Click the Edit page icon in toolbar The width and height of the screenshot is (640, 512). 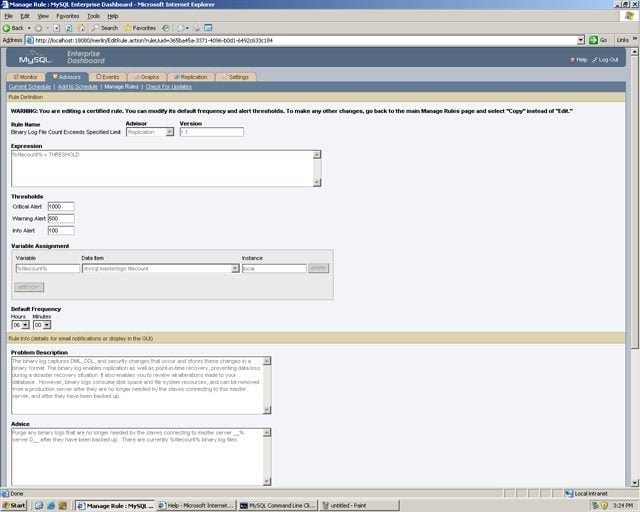(x=208, y=28)
